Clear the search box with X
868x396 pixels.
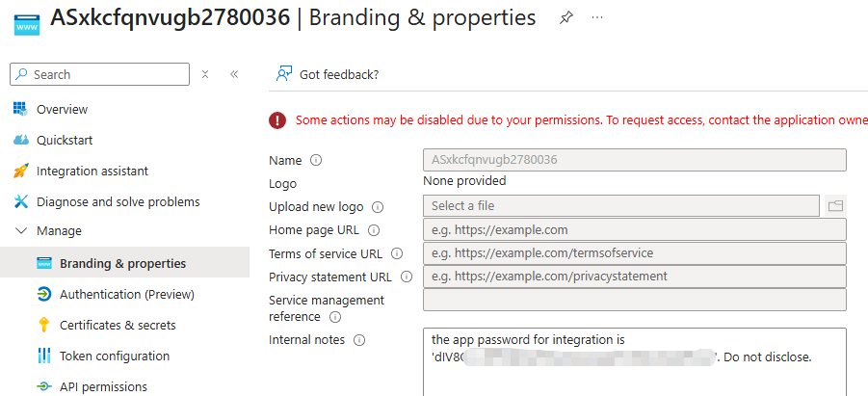coord(205,74)
